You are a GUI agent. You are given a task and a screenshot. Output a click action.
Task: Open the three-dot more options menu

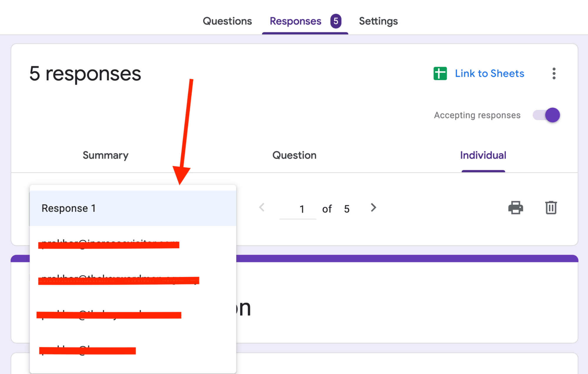(554, 74)
